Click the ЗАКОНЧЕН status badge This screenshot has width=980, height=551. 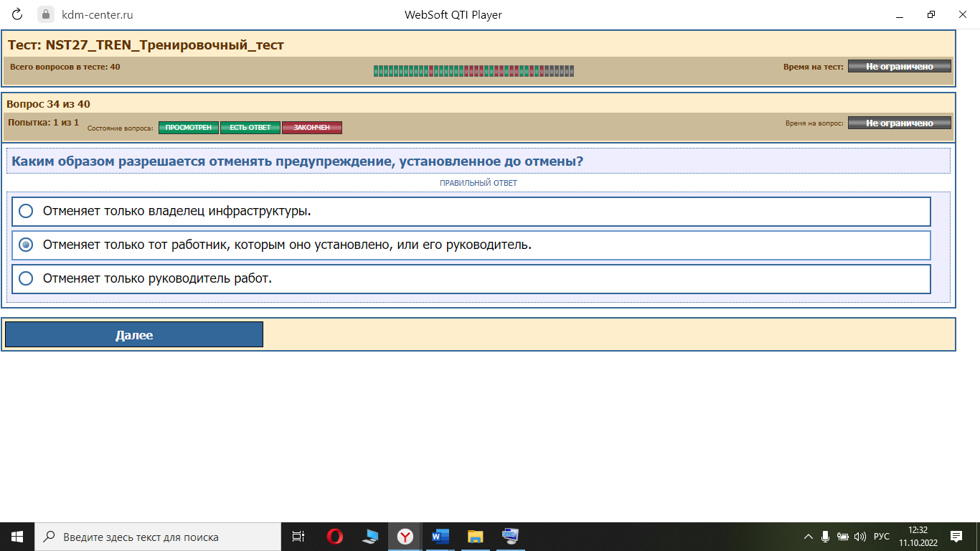(x=312, y=128)
